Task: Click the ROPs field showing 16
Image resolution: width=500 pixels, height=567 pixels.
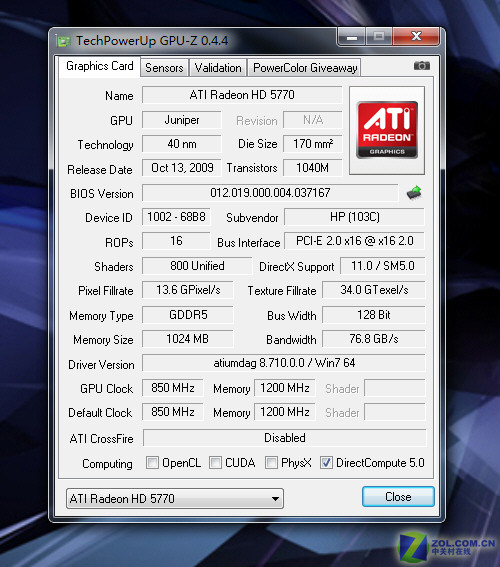Action: (176, 241)
